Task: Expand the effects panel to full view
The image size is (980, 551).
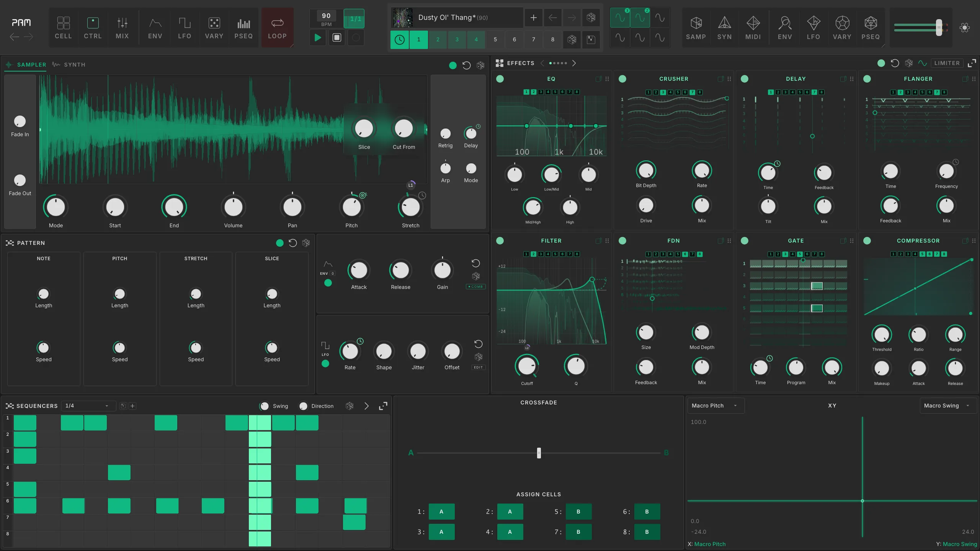Action: [972, 63]
